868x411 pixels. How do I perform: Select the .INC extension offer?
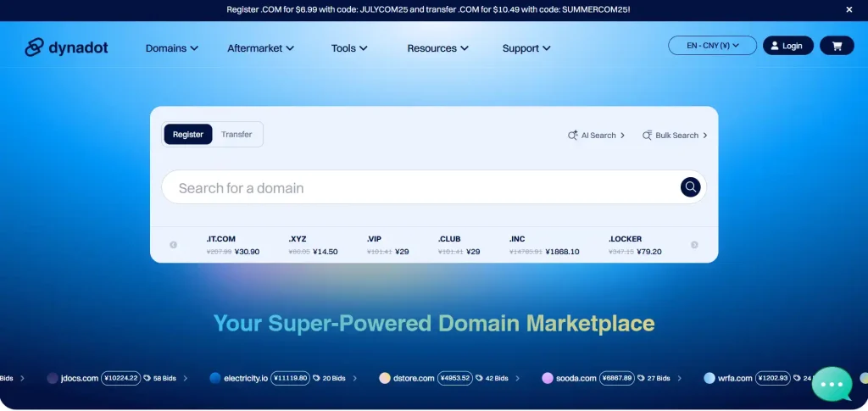click(544, 245)
